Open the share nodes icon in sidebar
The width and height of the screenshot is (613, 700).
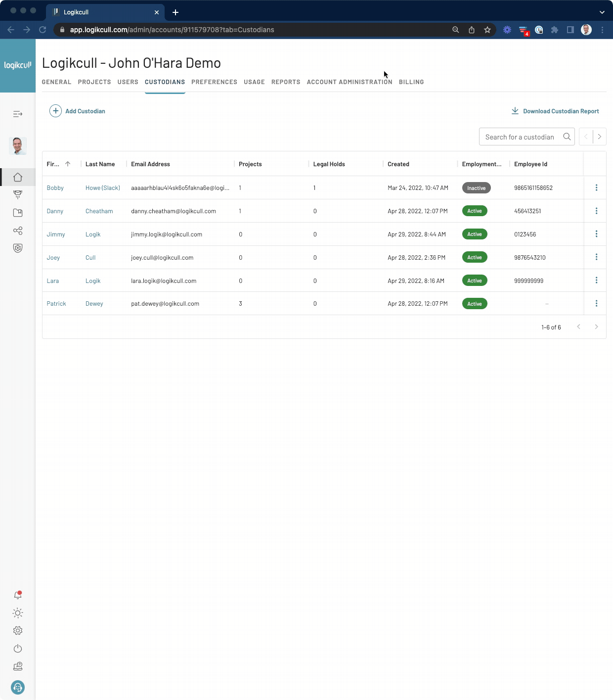(18, 231)
